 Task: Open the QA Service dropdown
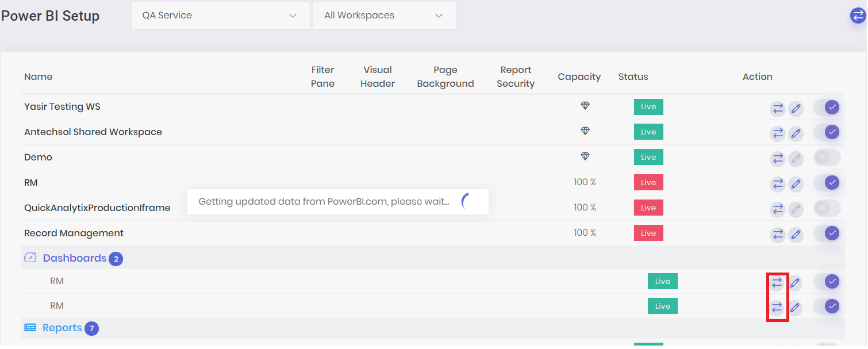click(x=220, y=16)
